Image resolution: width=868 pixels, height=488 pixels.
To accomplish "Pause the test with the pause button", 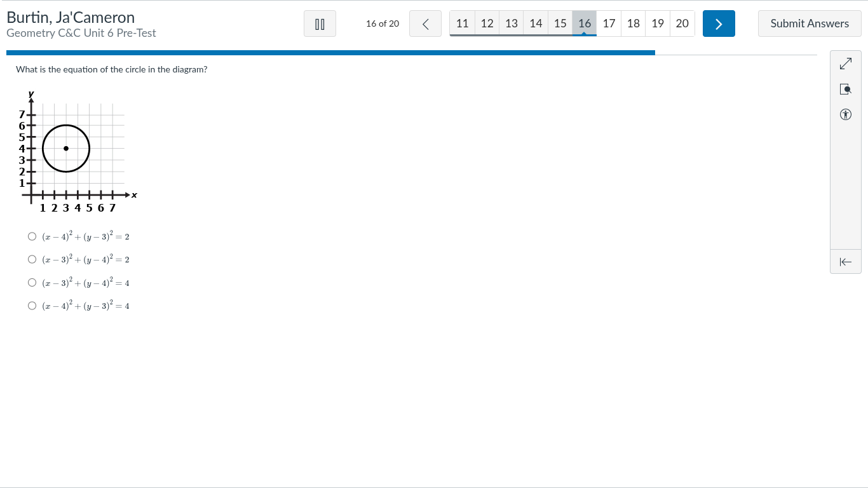I will click(320, 24).
